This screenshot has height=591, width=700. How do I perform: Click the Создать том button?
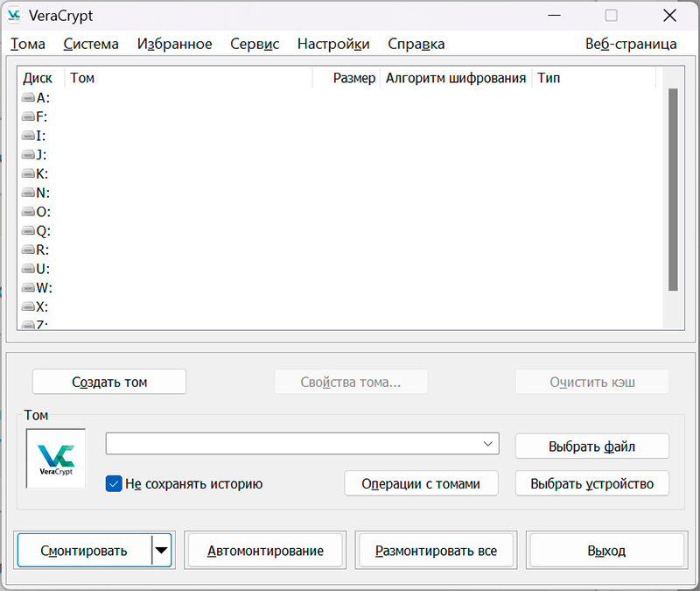click(x=109, y=382)
